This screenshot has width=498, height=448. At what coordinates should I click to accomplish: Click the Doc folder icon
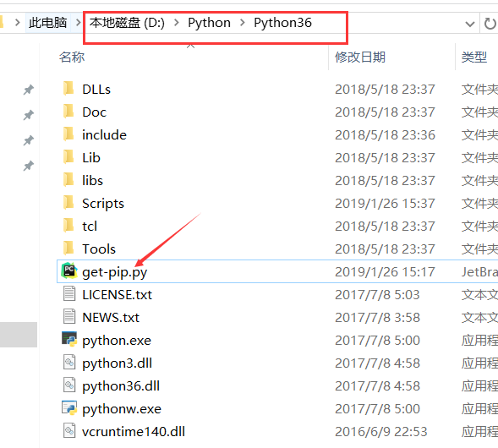68,112
